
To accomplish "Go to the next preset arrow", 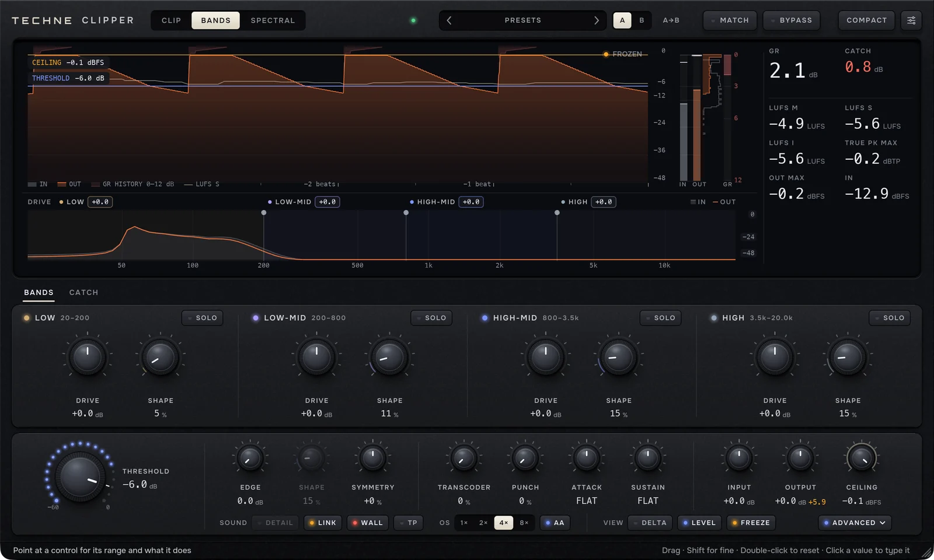I will pos(596,20).
